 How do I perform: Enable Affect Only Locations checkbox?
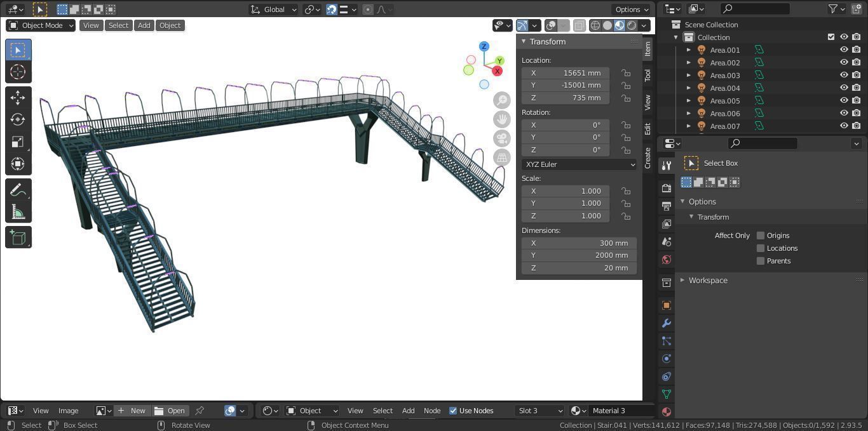click(x=761, y=248)
